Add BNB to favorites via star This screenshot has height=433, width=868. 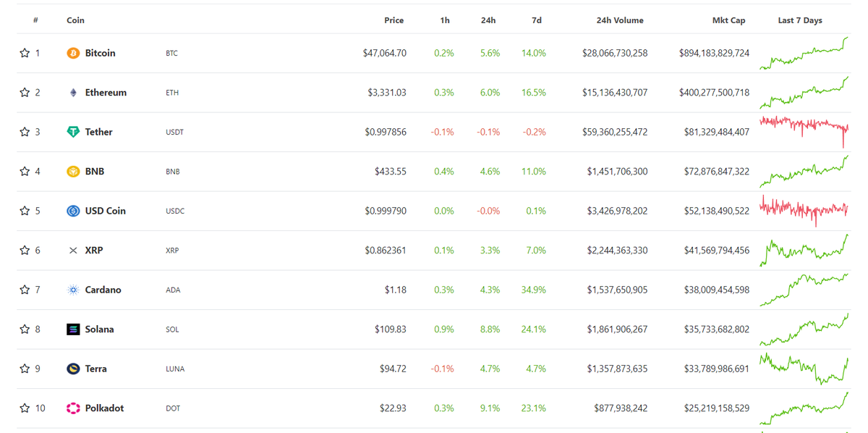pyautogui.click(x=25, y=172)
